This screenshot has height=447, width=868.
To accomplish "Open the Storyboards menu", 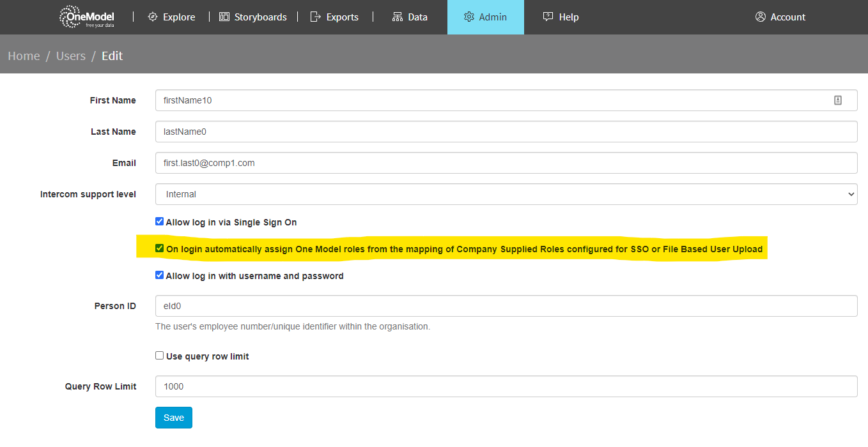I will click(x=253, y=17).
